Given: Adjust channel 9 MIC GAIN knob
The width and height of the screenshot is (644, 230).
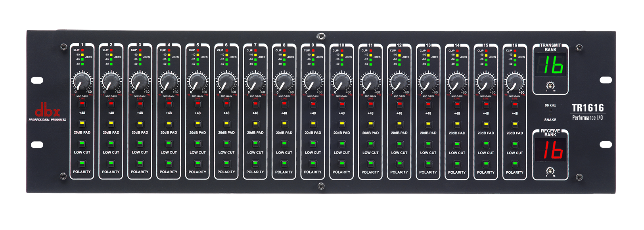Looking at the screenshot, I should tap(313, 82).
